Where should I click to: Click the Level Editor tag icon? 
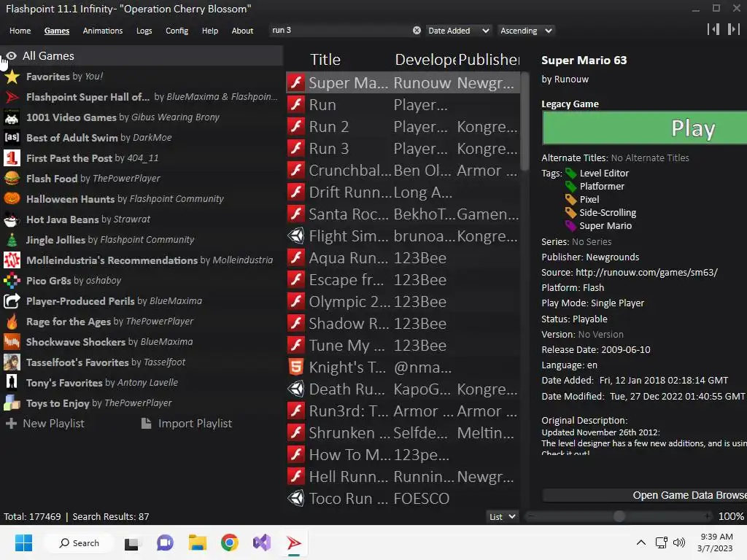[x=570, y=174]
